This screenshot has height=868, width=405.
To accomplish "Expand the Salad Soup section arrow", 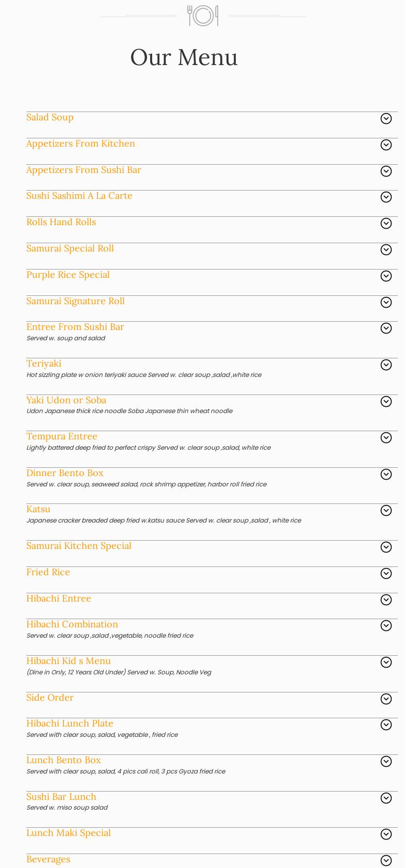I will pyautogui.click(x=386, y=119).
